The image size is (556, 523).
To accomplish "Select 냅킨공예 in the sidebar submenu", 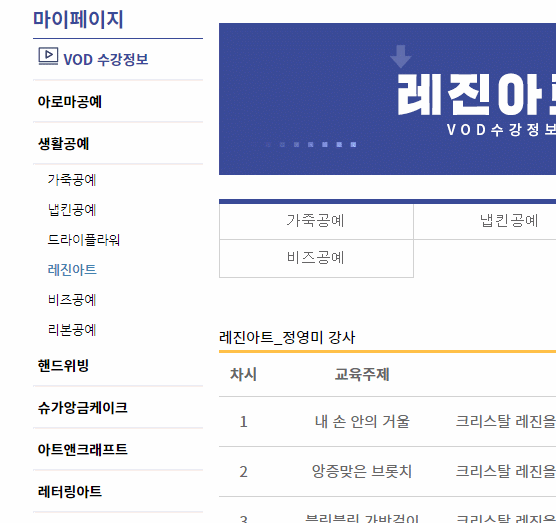I will tap(72, 210).
